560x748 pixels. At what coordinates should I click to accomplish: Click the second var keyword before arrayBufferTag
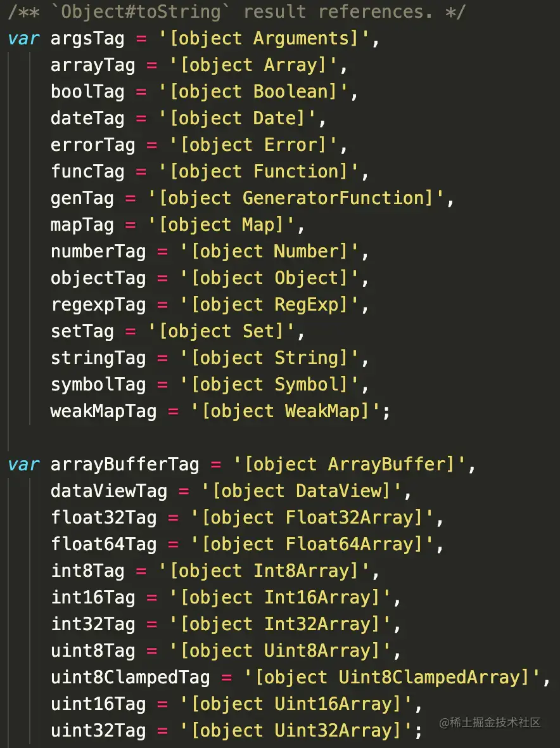coord(23,464)
